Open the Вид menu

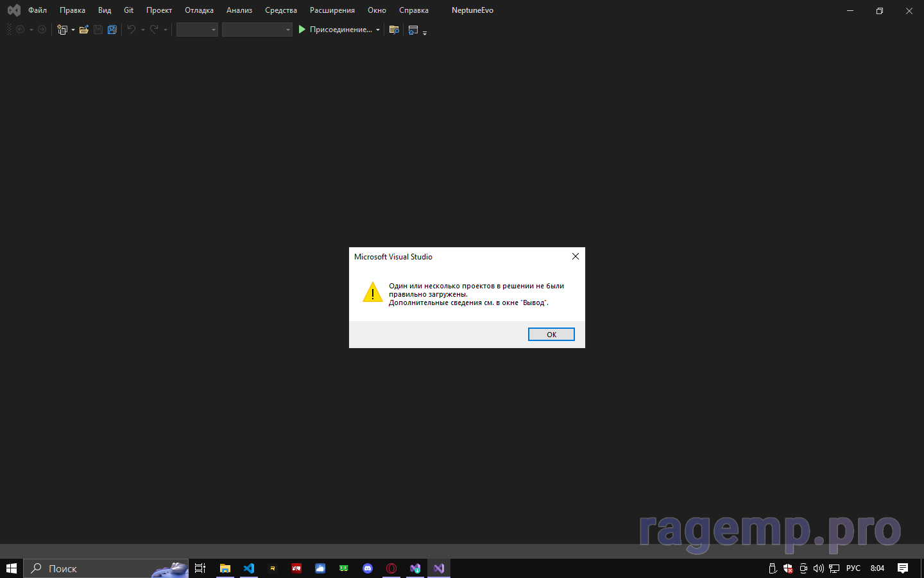tap(105, 10)
